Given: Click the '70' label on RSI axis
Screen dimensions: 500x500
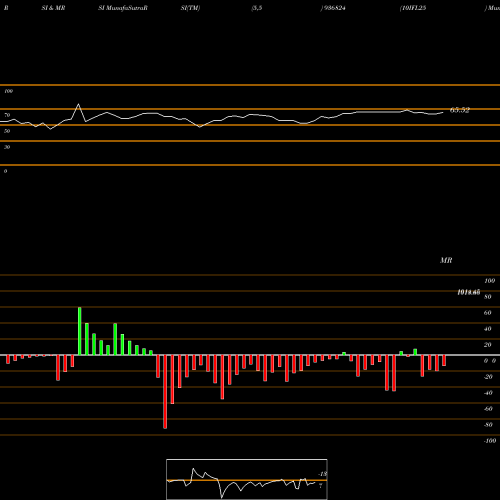Looking at the screenshot, I should [7, 115].
